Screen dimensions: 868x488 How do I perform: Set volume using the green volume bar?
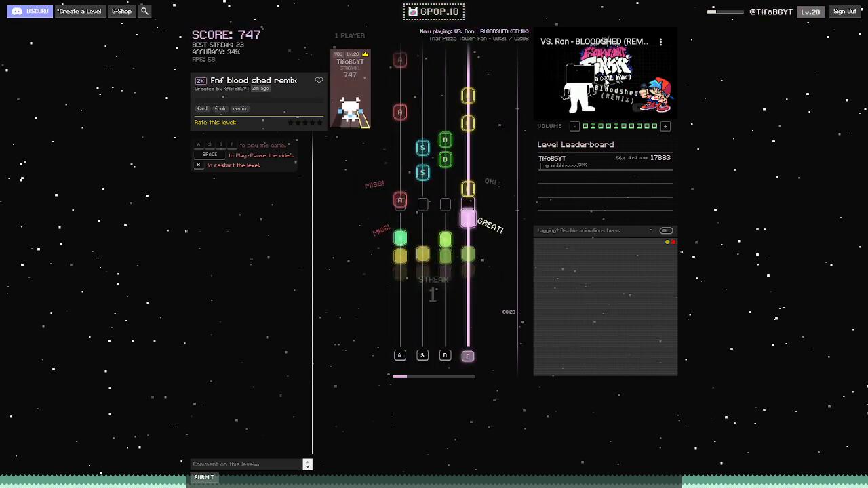coord(620,126)
